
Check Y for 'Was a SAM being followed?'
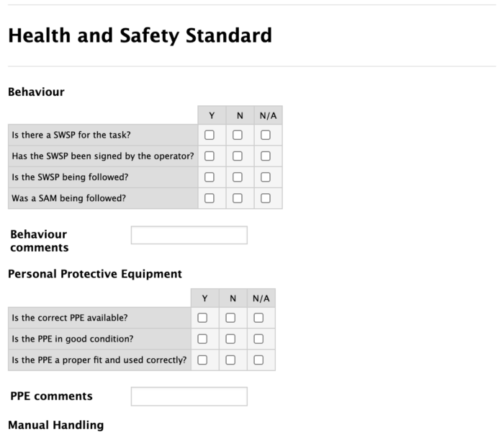(210, 198)
